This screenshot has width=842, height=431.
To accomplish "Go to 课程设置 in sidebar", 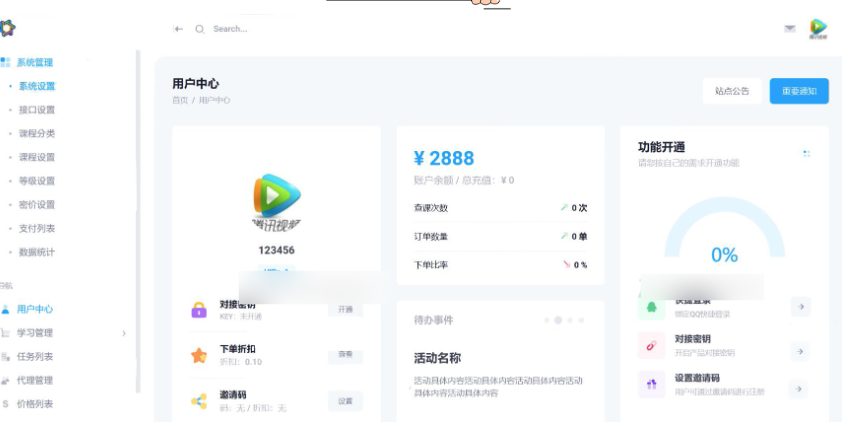I will click(x=37, y=157).
